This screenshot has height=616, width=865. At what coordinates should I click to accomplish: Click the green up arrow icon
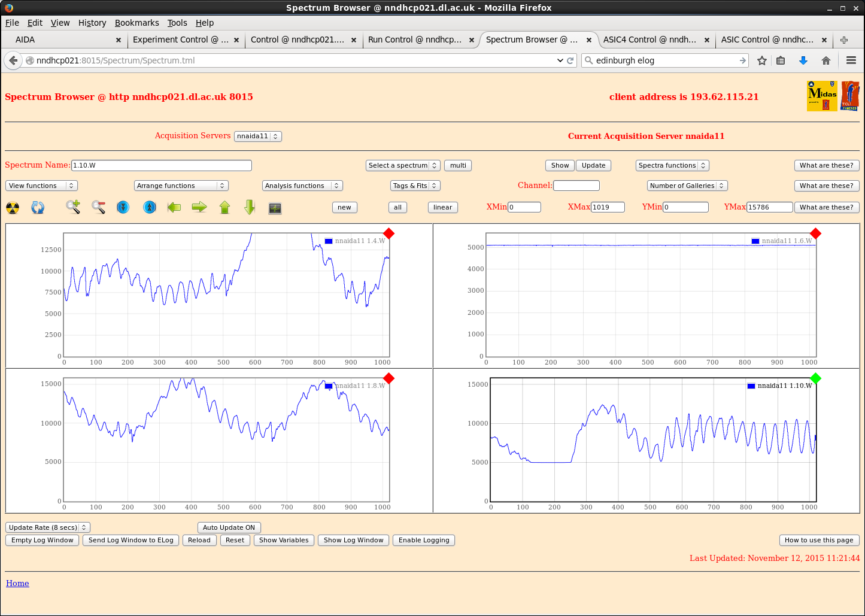(224, 207)
